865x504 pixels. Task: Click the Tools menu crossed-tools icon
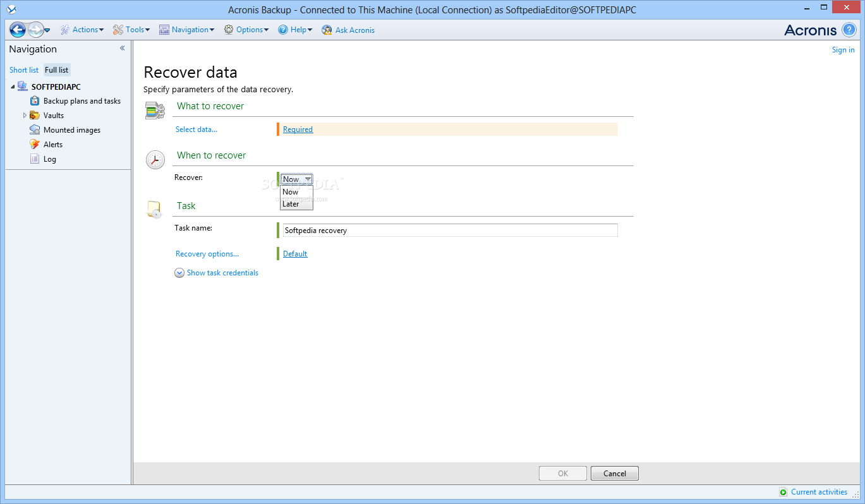[118, 30]
